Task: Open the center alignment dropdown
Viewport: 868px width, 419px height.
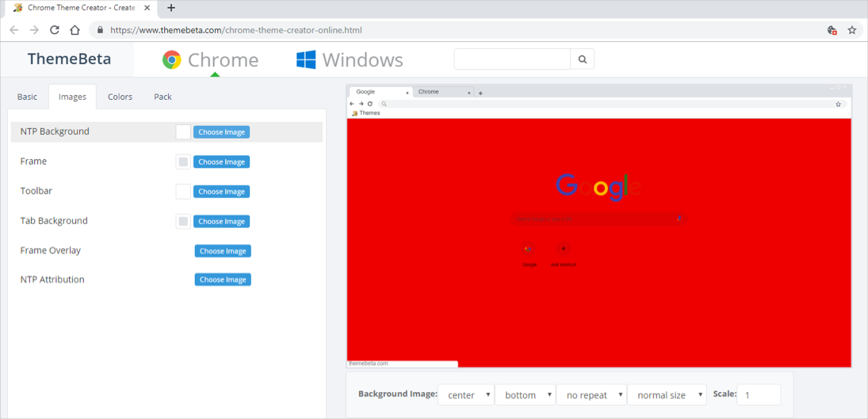Action: 466,394
